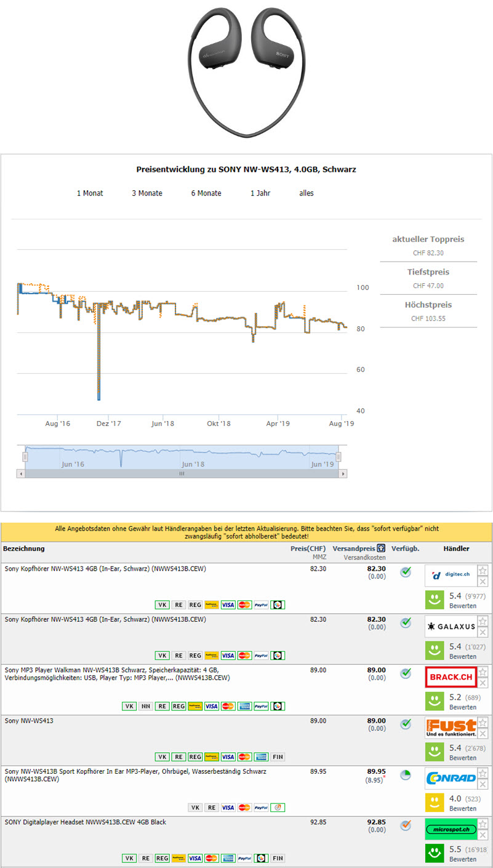Open the Galaxus retailer logo

451,626
